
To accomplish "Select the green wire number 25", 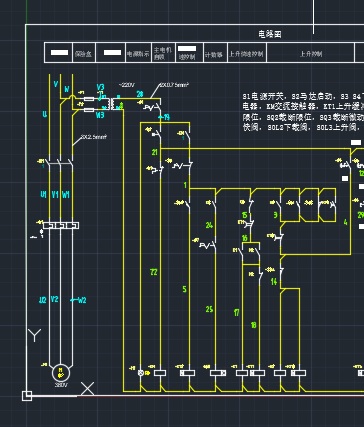I will pos(209,309).
